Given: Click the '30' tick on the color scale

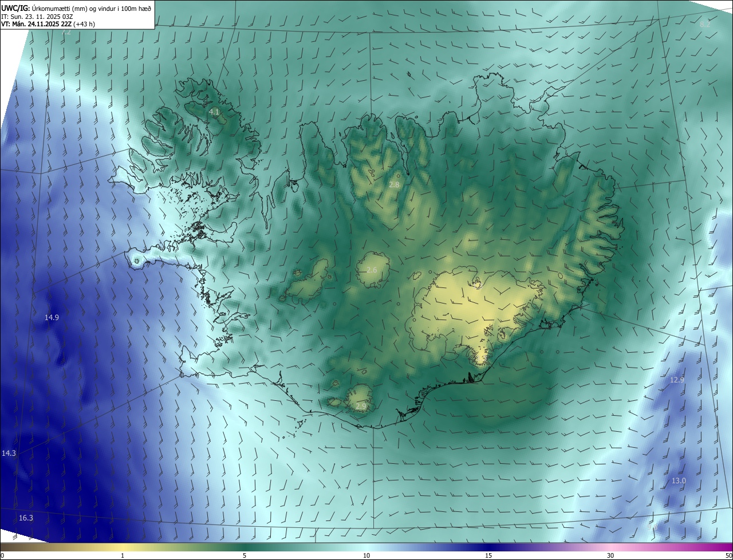Looking at the screenshot, I should coord(610,555).
